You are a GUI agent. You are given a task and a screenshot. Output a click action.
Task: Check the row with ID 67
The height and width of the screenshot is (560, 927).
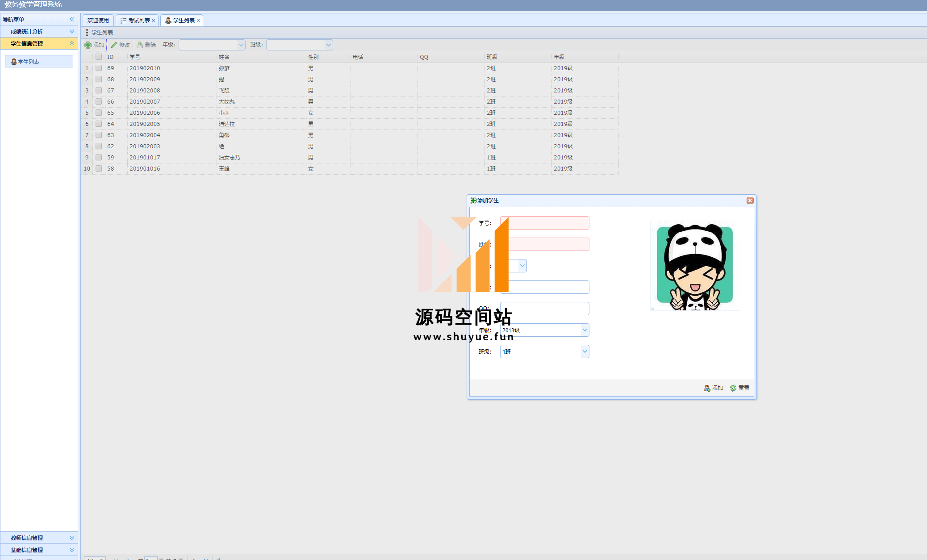[99, 91]
